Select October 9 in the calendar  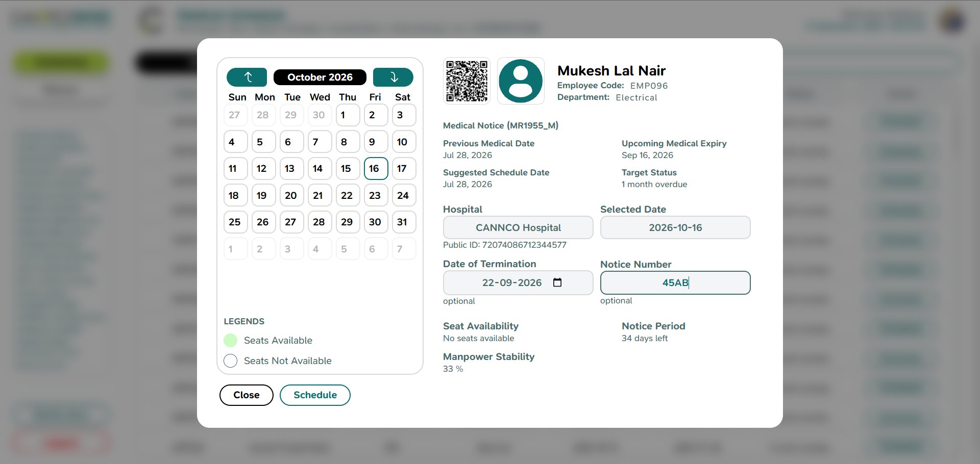point(376,142)
